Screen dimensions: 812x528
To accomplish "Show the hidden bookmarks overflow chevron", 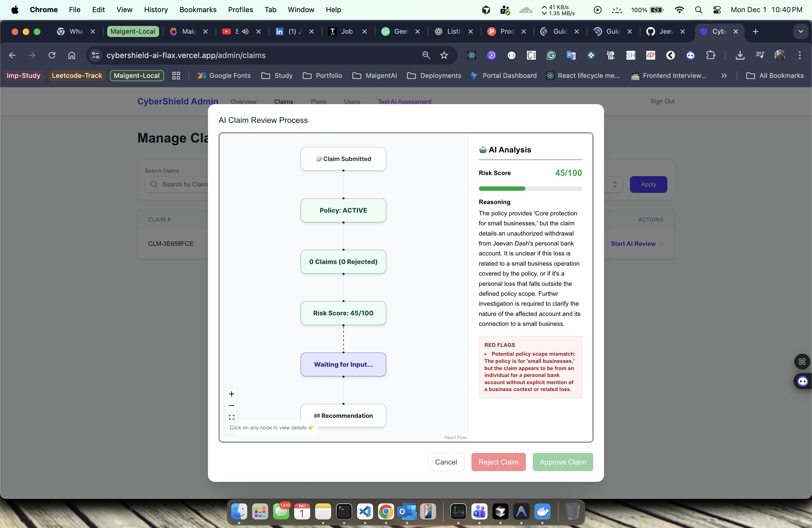I will click(x=724, y=76).
